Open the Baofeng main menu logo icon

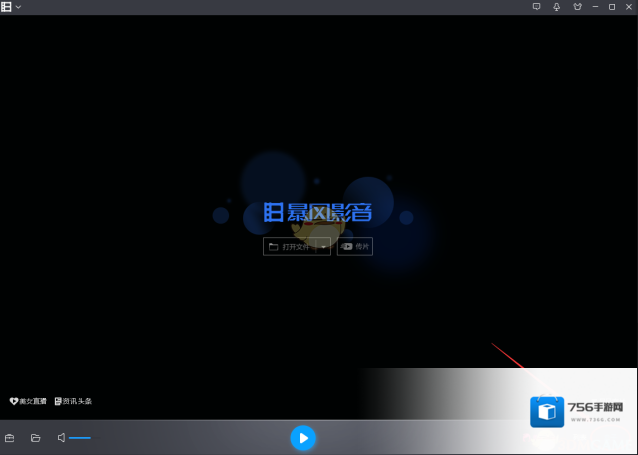[7, 7]
